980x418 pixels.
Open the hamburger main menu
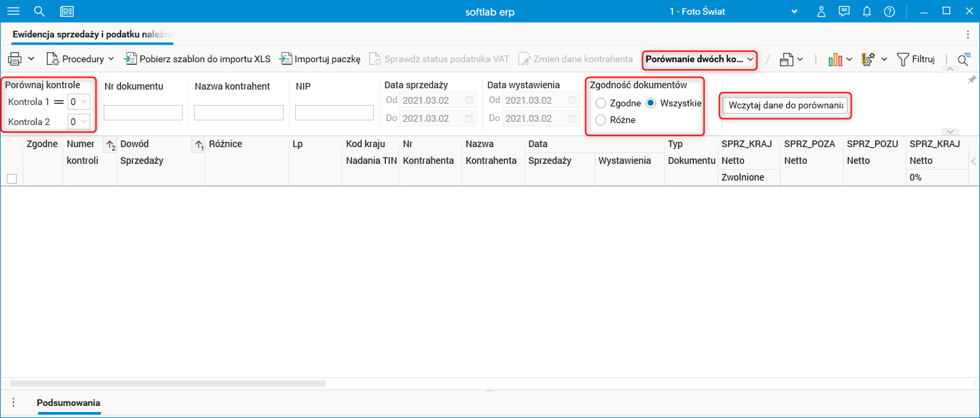pos(13,11)
